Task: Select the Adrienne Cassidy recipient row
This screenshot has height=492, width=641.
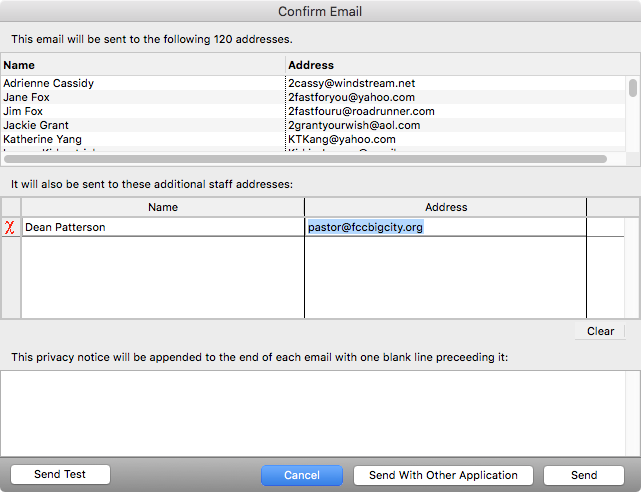Action: click(x=143, y=83)
